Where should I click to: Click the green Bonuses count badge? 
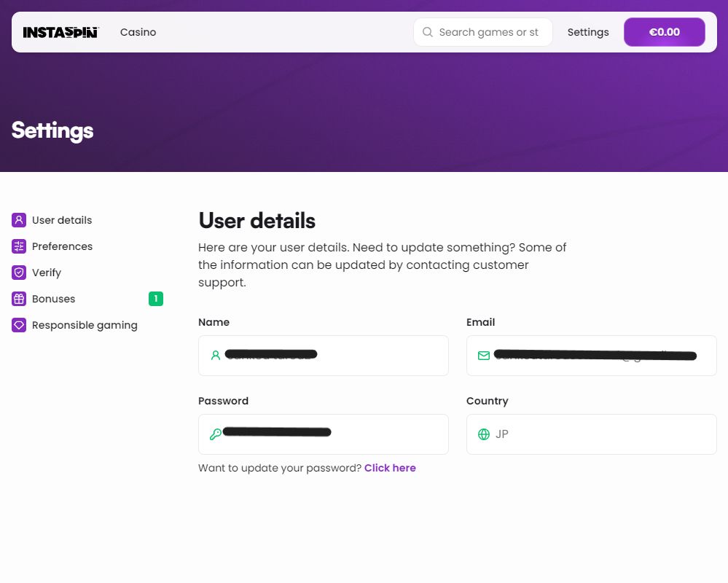coord(155,299)
